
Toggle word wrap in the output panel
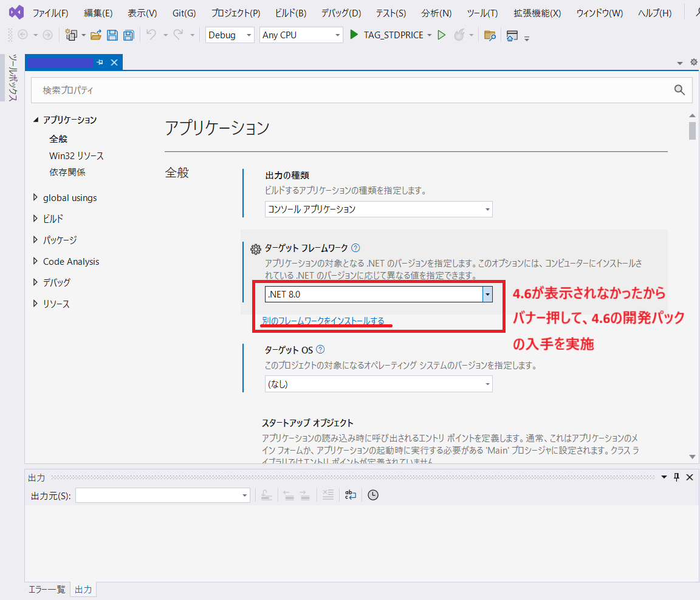351,496
